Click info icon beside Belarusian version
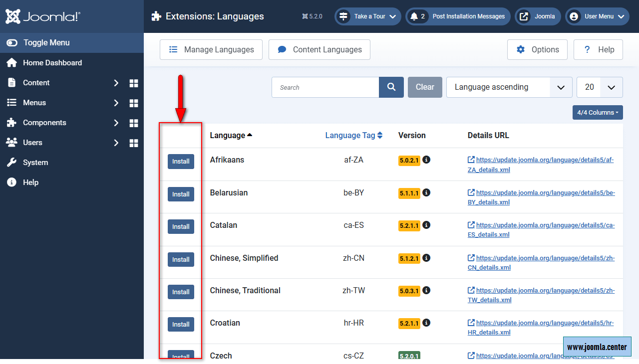639x364 pixels. 426,192
